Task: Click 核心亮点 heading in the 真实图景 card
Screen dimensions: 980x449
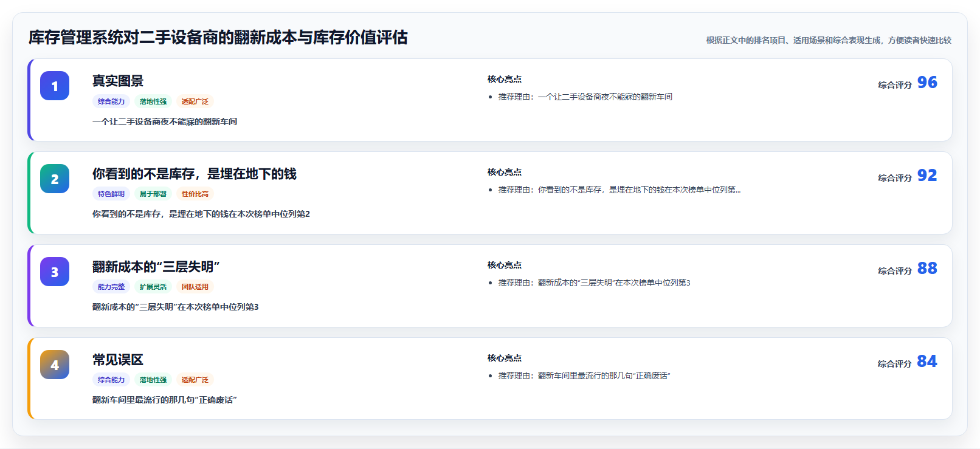Action: pos(505,79)
